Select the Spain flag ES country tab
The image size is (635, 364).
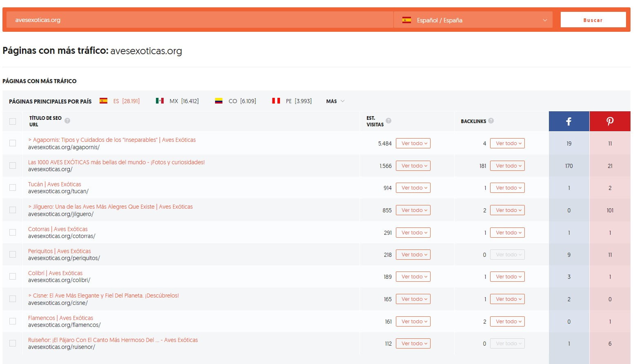[120, 101]
